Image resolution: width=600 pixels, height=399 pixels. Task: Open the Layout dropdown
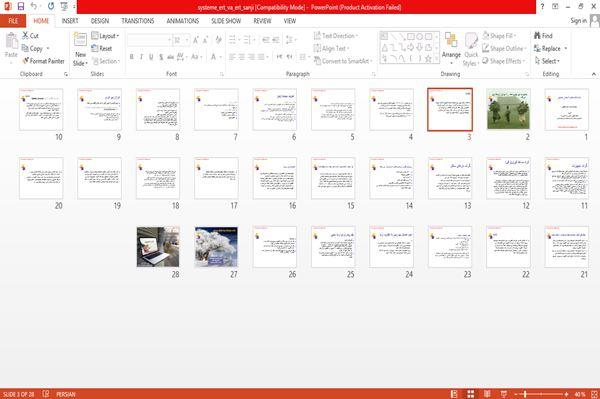105,36
